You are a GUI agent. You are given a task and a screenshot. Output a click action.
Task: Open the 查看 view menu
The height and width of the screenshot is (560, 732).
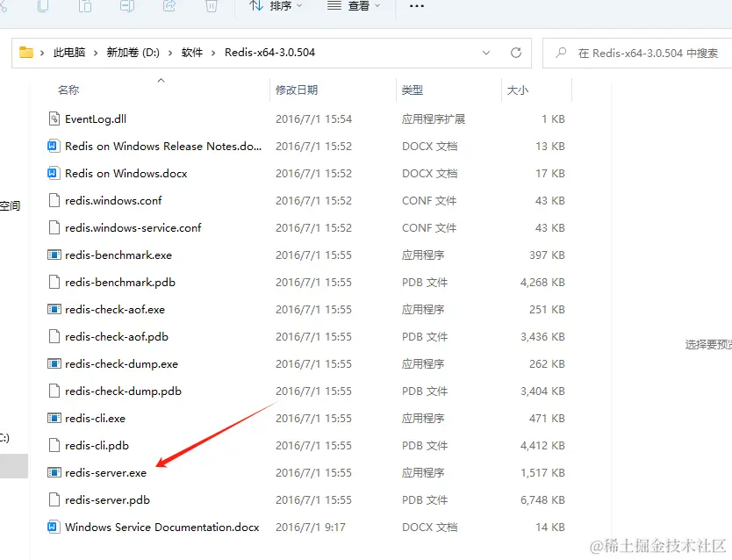tap(354, 5)
